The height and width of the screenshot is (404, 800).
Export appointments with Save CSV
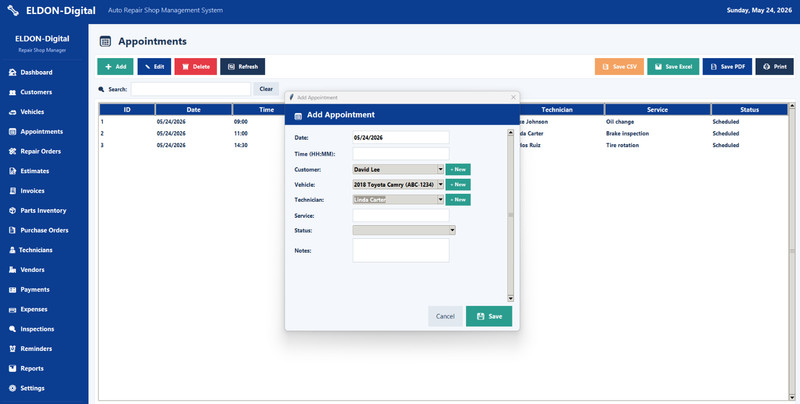619,66
